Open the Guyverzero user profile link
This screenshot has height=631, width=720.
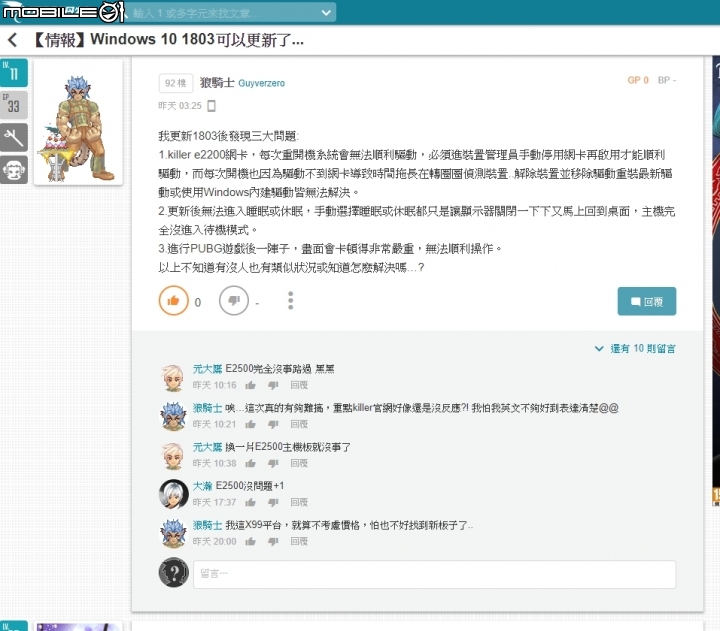[x=261, y=84]
